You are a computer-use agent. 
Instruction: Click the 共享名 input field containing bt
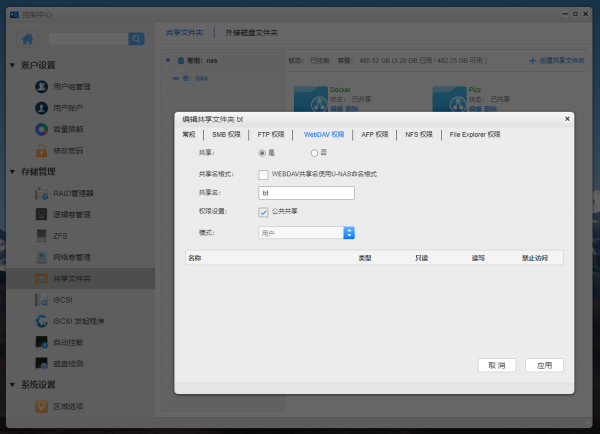[307, 193]
